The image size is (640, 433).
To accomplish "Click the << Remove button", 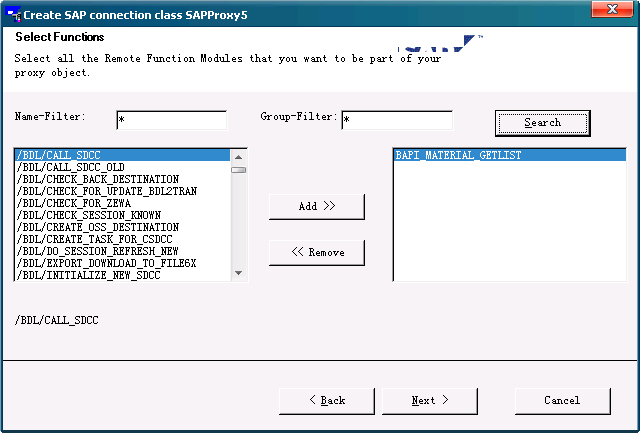I will point(317,253).
